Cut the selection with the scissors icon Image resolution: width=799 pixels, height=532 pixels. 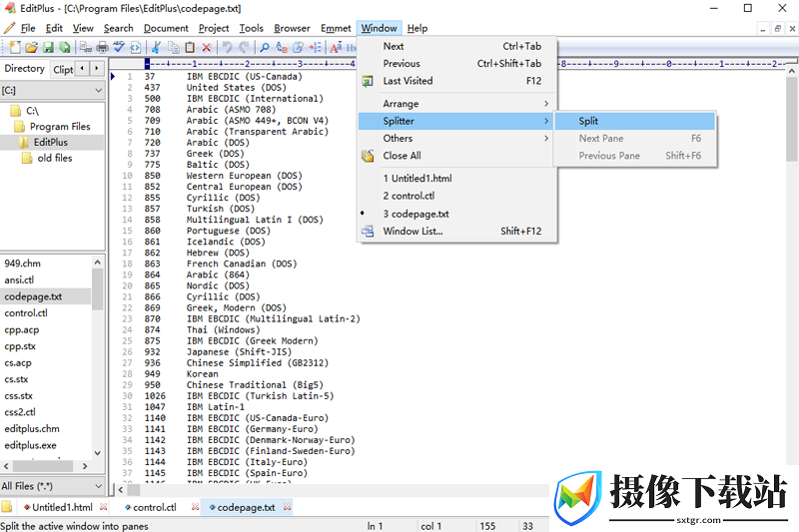tap(157, 47)
